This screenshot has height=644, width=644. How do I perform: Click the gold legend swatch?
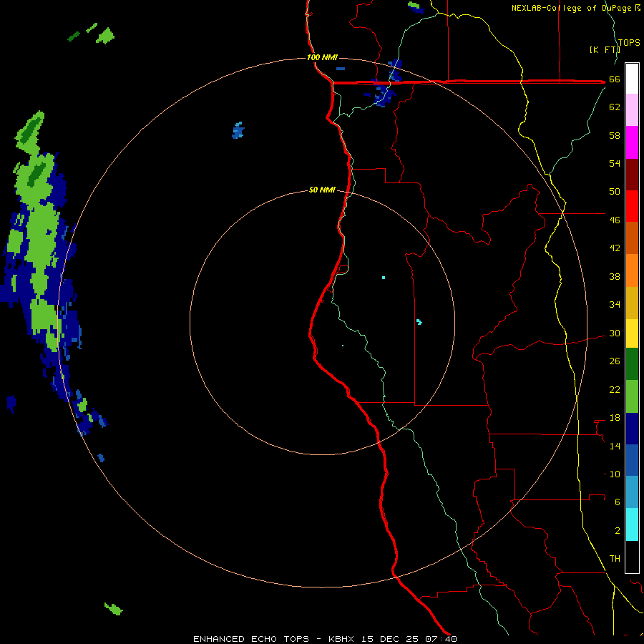click(x=632, y=303)
